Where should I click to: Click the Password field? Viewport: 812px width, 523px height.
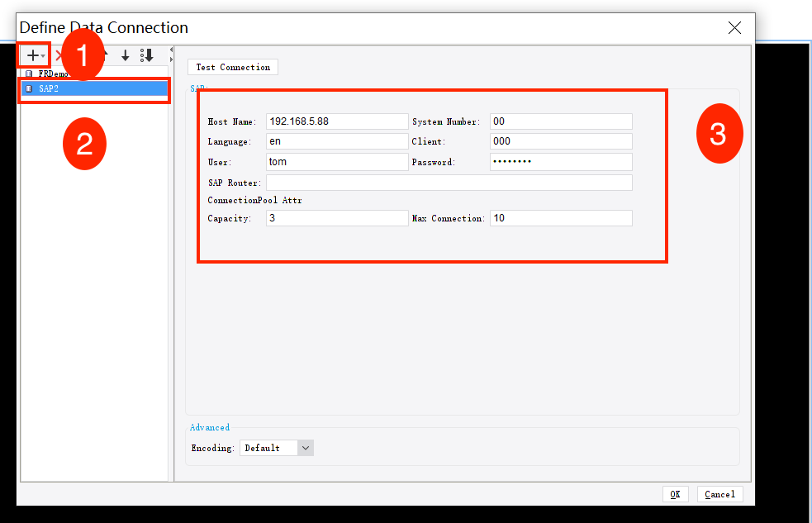click(x=561, y=162)
